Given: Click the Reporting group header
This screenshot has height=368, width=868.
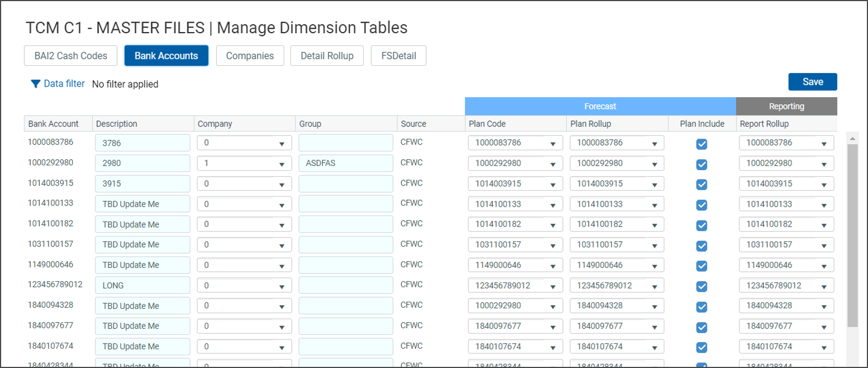Looking at the screenshot, I should point(786,106).
